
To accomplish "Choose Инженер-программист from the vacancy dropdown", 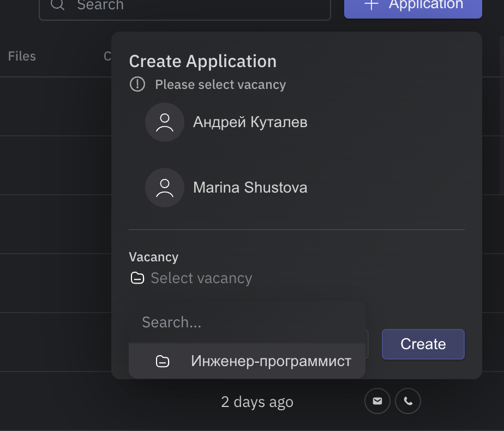I will pos(271,361).
